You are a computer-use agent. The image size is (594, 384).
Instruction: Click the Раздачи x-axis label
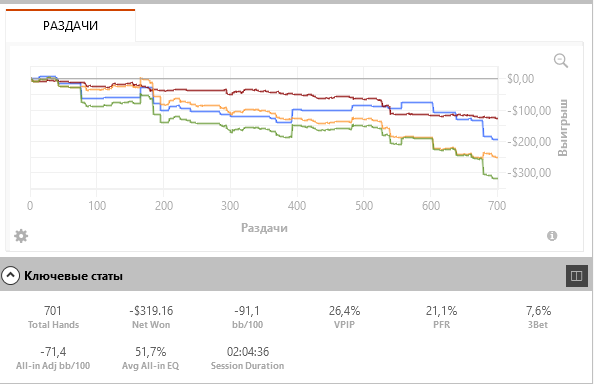click(264, 228)
